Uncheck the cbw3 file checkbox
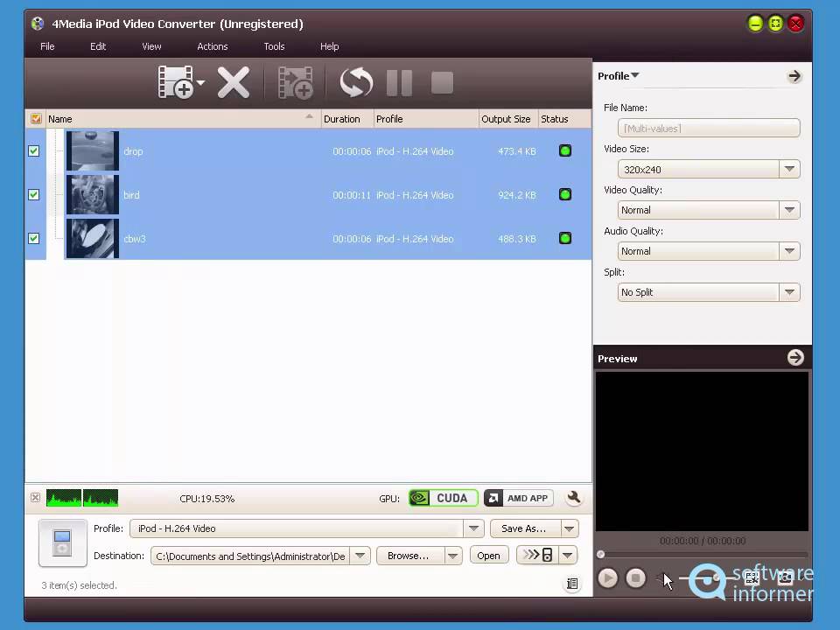 34,238
